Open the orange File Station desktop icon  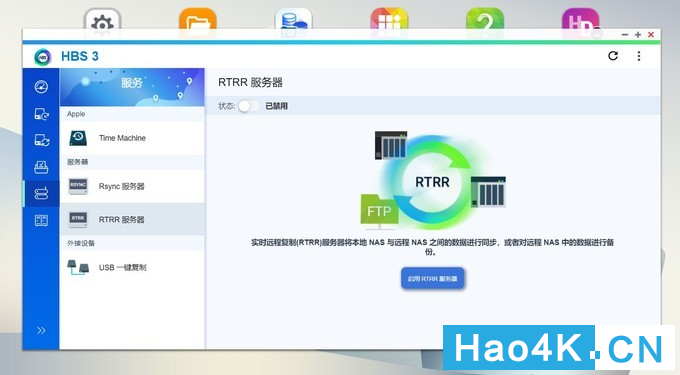point(198,21)
